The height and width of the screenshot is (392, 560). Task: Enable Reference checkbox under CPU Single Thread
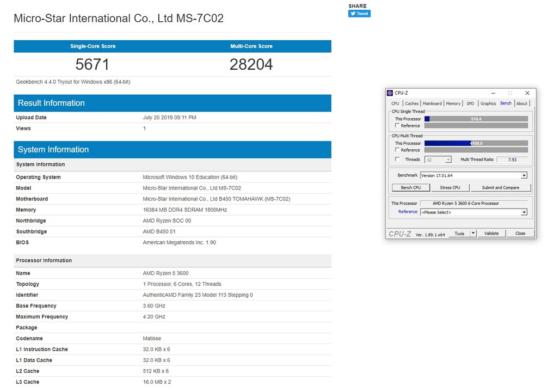[x=397, y=126]
